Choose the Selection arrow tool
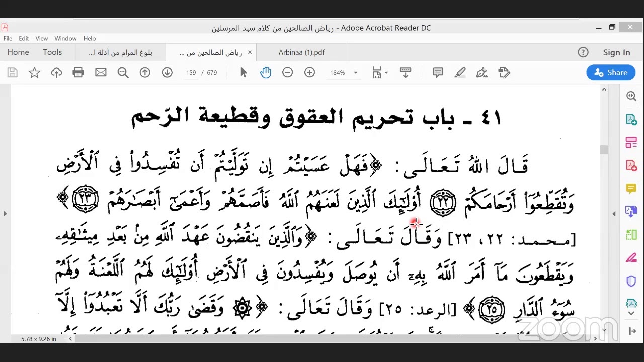This screenshot has height=362, width=644. (244, 73)
